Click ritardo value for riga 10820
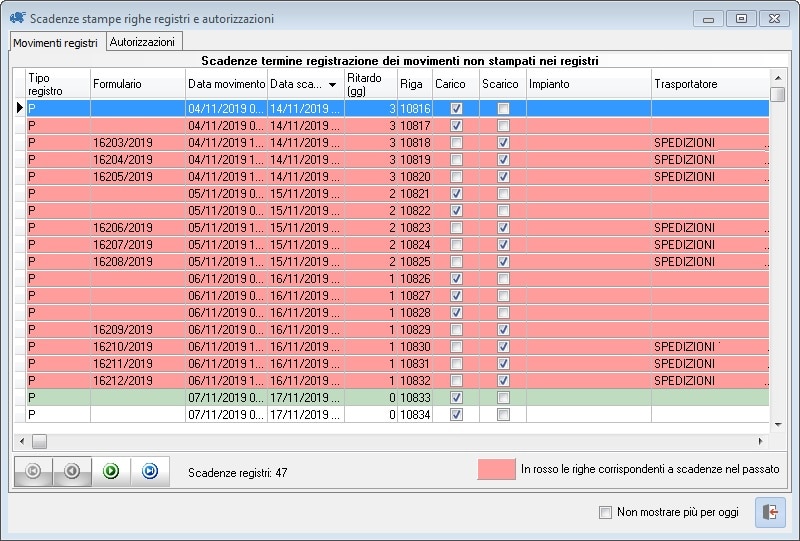 (371, 177)
